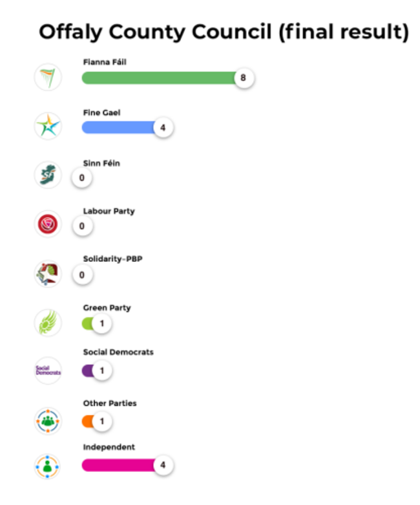Click Fine Gael's seat count badge 4
This screenshot has width=420, height=505.
[x=163, y=127]
